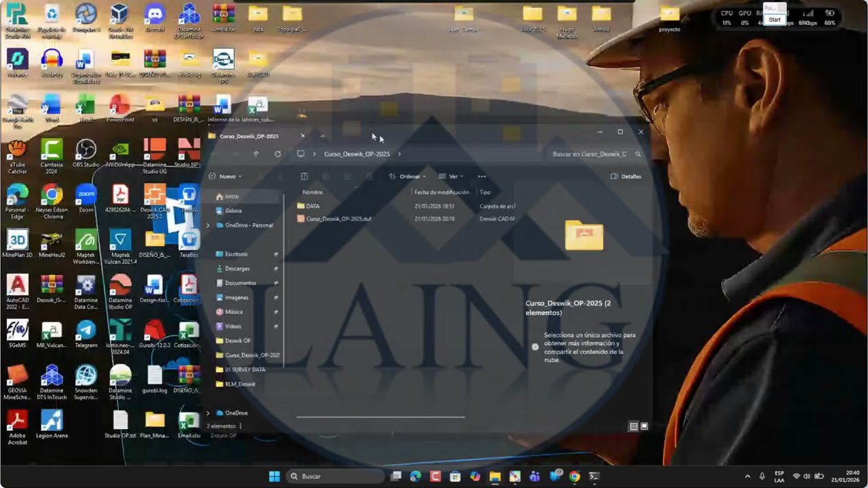Image resolution: width=868 pixels, height=488 pixels.
Task: Open the Nuevo dropdown in Explorer
Action: click(225, 176)
